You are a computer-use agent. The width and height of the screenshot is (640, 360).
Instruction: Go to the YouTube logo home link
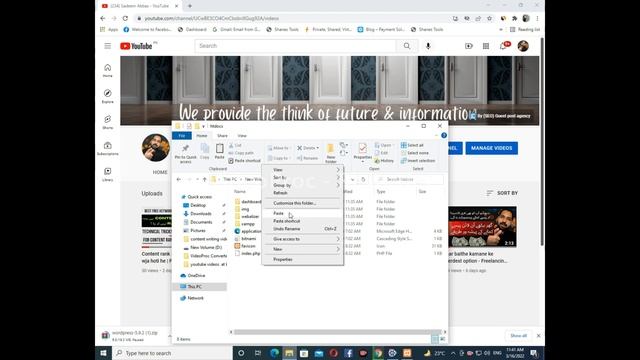click(x=136, y=46)
